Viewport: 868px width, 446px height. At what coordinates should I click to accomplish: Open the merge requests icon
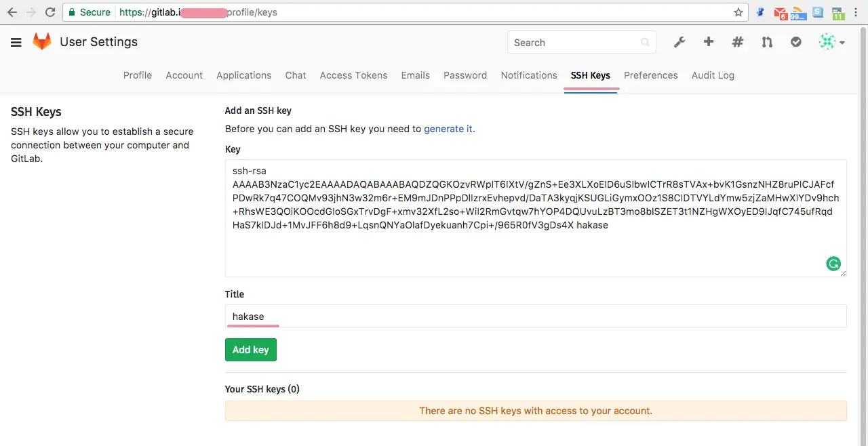pos(767,42)
